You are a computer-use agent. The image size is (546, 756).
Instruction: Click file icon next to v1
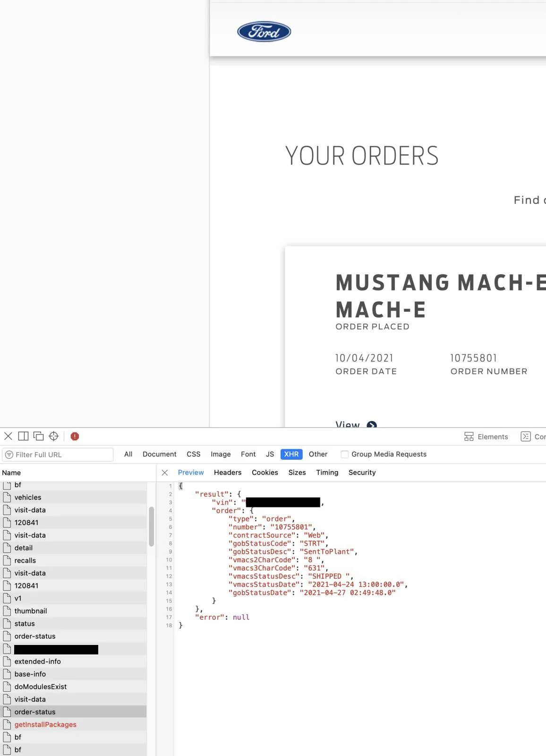(7, 598)
